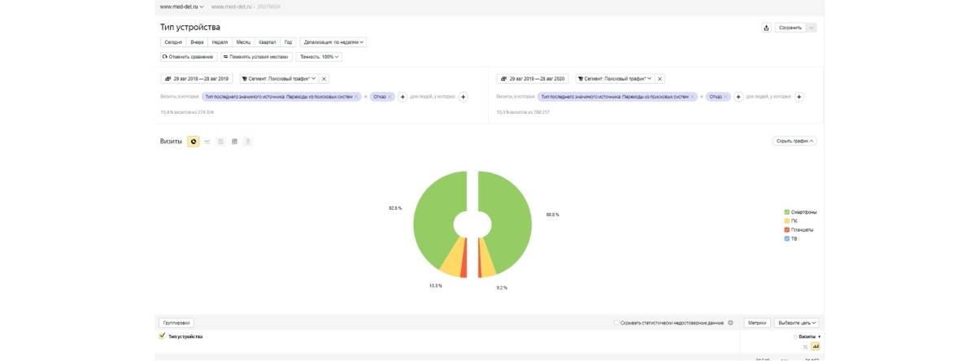
Task: Select 'Неделя' period tab
Action: tap(220, 42)
